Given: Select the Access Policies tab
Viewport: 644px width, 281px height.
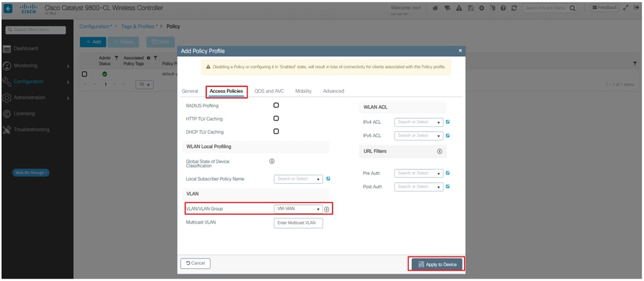Looking at the screenshot, I should pyautogui.click(x=226, y=92).
